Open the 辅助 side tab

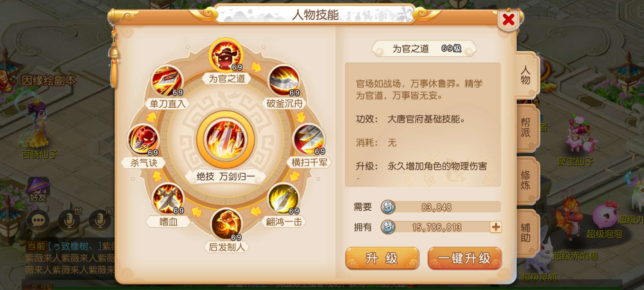(525, 233)
